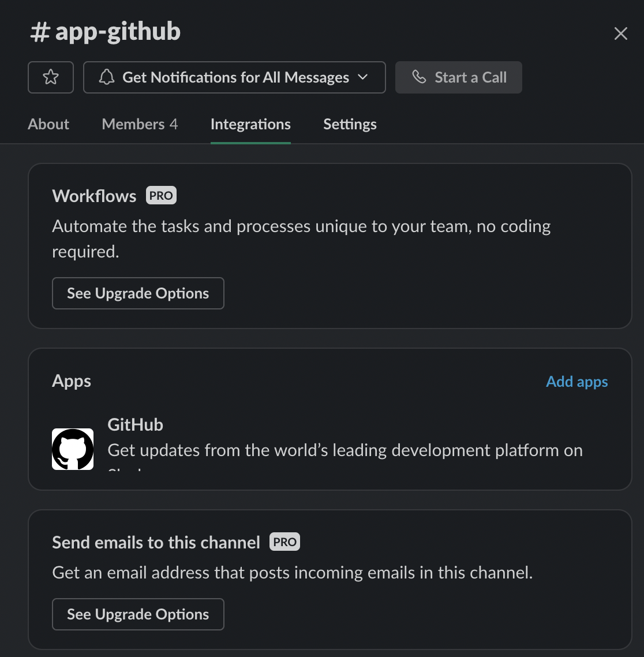Click the Add apps link
The height and width of the screenshot is (657, 644).
(576, 381)
